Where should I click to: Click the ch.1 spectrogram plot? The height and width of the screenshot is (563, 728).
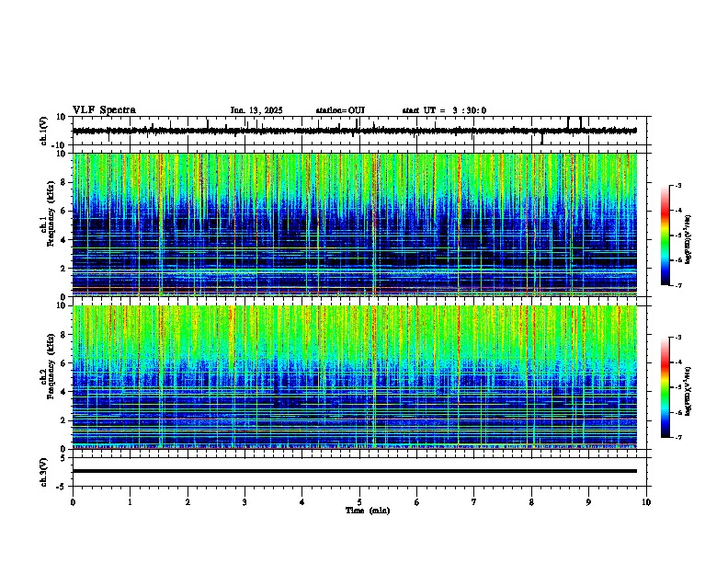pyautogui.click(x=354, y=224)
